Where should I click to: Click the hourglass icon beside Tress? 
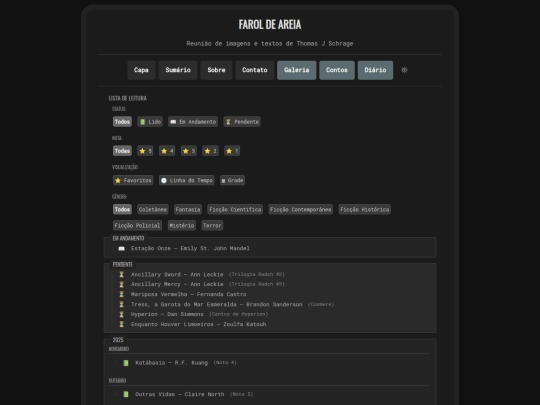pyautogui.click(x=122, y=304)
